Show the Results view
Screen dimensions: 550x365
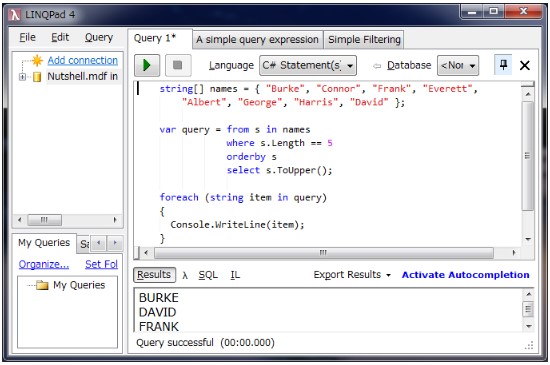pyautogui.click(x=154, y=275)
